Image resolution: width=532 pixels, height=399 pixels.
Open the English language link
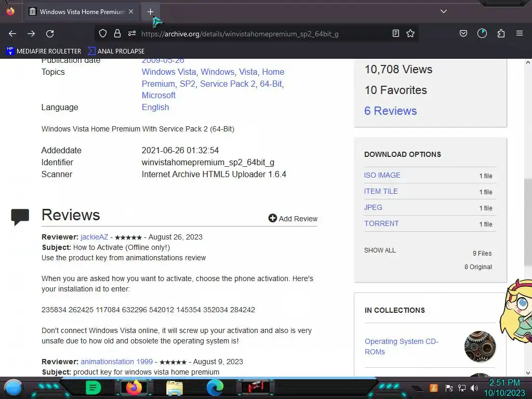point(155,107)
